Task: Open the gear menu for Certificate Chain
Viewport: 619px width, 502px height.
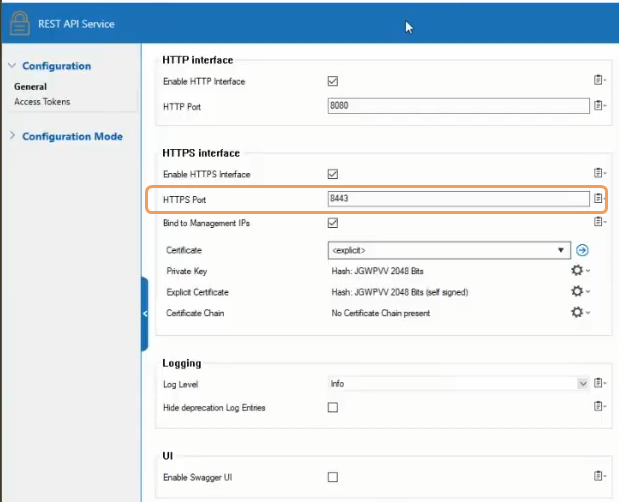Action: tap(577, 313)
